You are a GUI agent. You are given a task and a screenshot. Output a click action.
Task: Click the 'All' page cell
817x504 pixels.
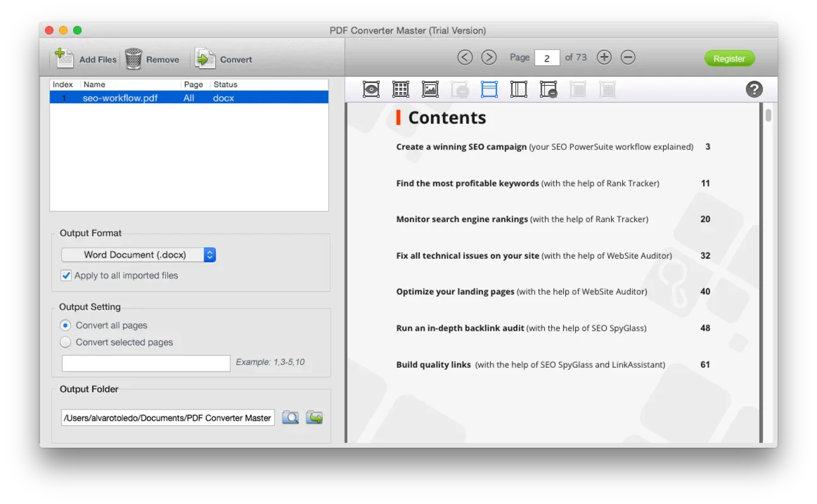(189, 98)
